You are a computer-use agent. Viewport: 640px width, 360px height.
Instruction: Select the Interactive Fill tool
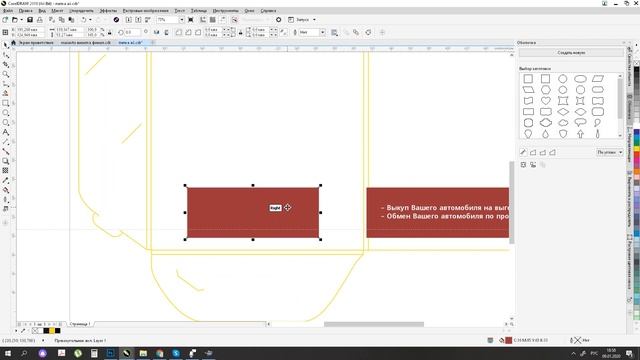pos(5,190)
